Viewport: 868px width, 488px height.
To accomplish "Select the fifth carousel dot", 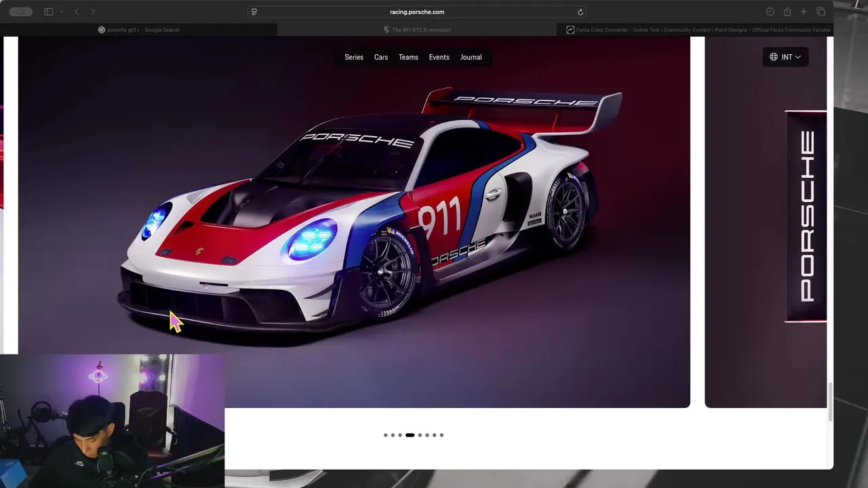I will (420, 435).
